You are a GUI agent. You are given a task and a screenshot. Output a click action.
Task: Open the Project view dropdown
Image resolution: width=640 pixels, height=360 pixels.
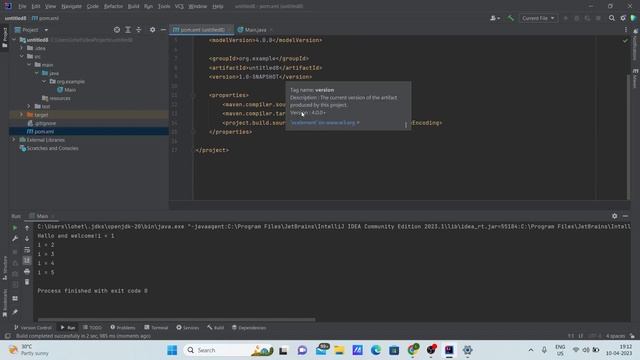[31, 30]
